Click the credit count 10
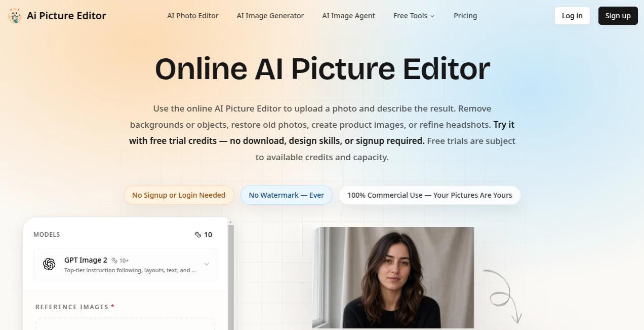 click(208, 235)
